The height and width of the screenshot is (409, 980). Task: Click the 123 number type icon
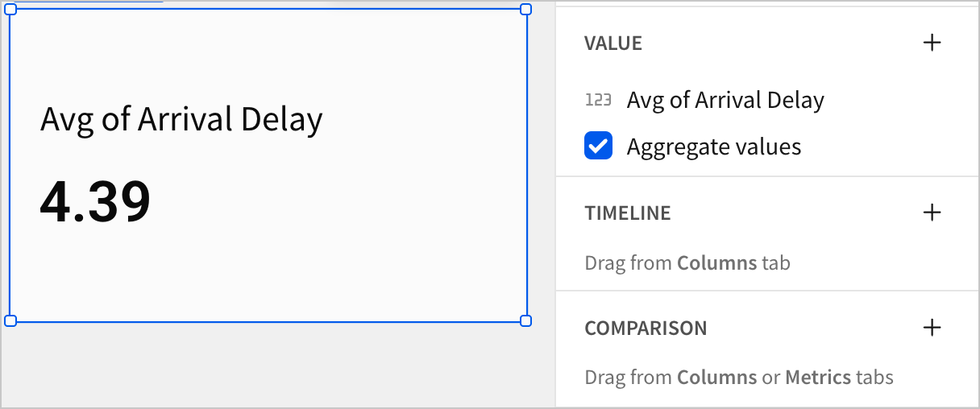click(x=598, y=100)
